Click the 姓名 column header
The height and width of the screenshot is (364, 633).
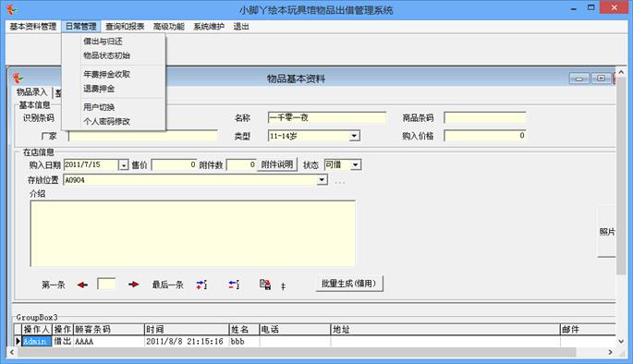(244, 329)
